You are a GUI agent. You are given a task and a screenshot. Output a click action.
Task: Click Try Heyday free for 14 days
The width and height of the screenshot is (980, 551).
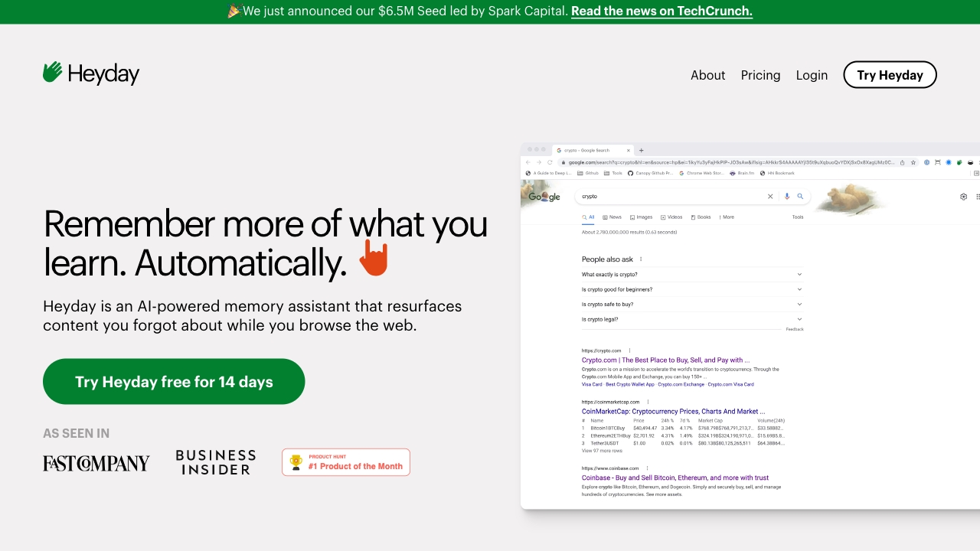pos(174,382)
